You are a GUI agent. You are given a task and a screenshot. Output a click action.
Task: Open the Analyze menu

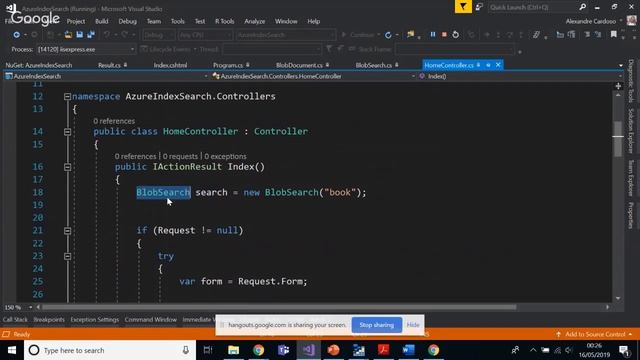pyautogui.click(x=255, y=21)
